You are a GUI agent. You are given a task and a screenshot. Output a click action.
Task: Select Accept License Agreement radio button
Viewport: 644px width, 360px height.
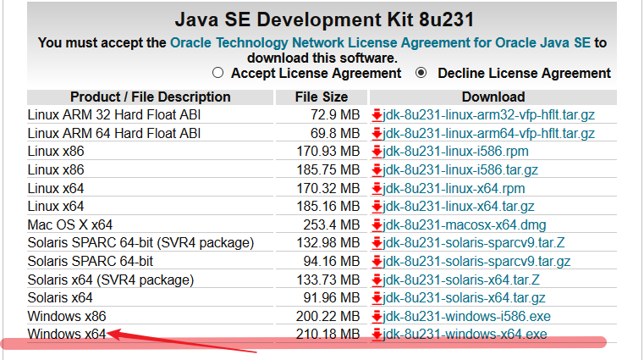coord(217,73)
